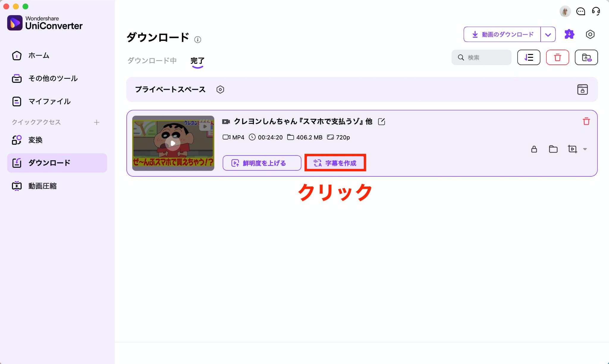Edit the video title pencil icon
609x364 pixels.
[x=382, y=122]
